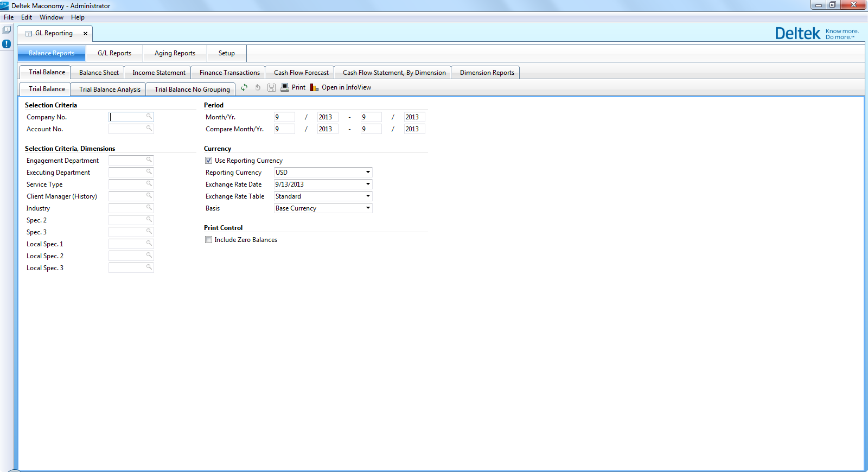Click the refresh icon in the toolbar
The width and height of the screenshot is (868, 472).
pos(244,87)
